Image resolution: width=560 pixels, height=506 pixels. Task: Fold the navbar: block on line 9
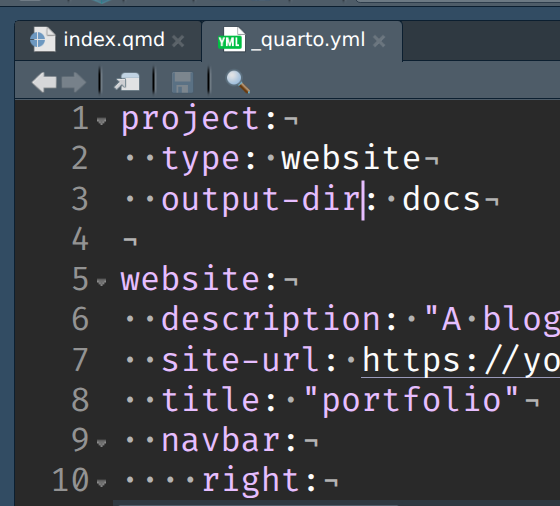point(101,443)
